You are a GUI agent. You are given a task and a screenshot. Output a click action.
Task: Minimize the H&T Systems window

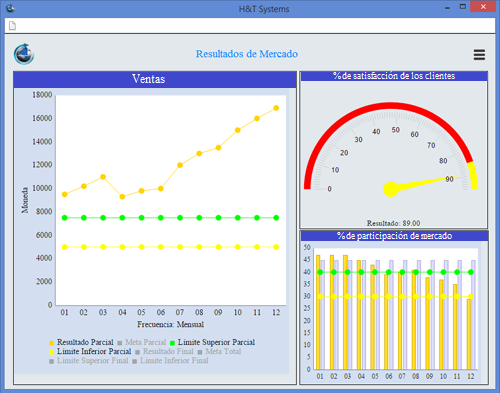447,7
